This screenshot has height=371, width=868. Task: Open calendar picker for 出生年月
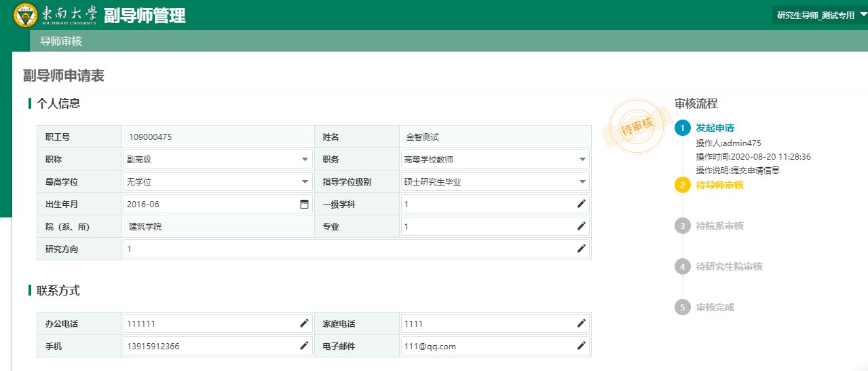tap(304, 204)
